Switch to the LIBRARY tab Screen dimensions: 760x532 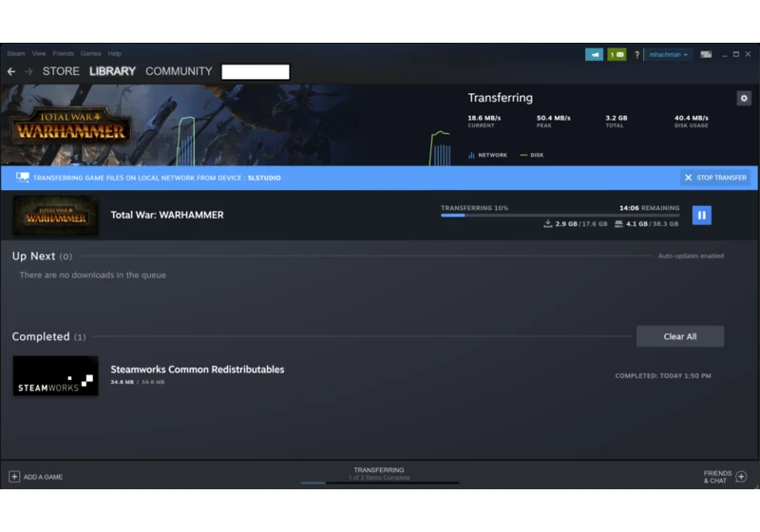click(112, 71)
